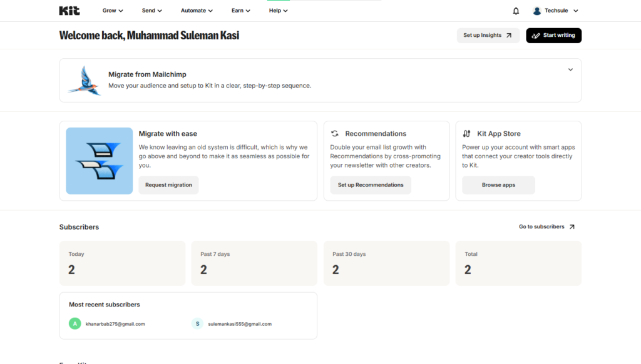Click the Browse apps button
Screen dimensions: 641x364
[498, 185]
